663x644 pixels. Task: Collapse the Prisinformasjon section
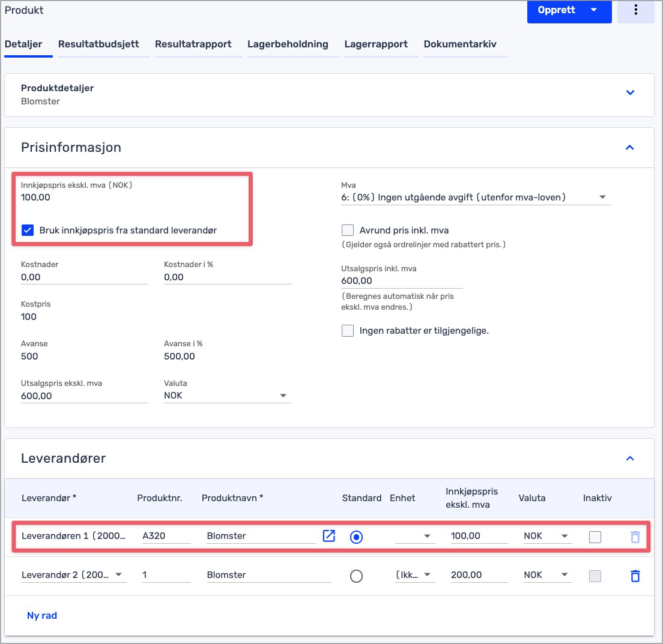[629, 148]
